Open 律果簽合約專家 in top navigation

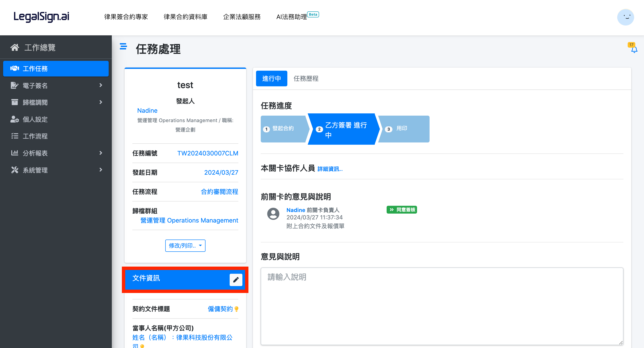click(x=126, y=17)
